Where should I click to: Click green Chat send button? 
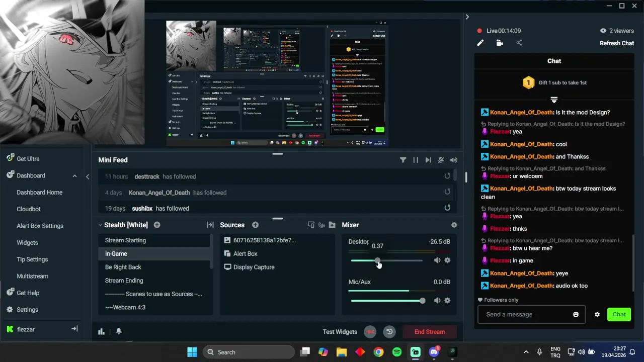(619, 314)
